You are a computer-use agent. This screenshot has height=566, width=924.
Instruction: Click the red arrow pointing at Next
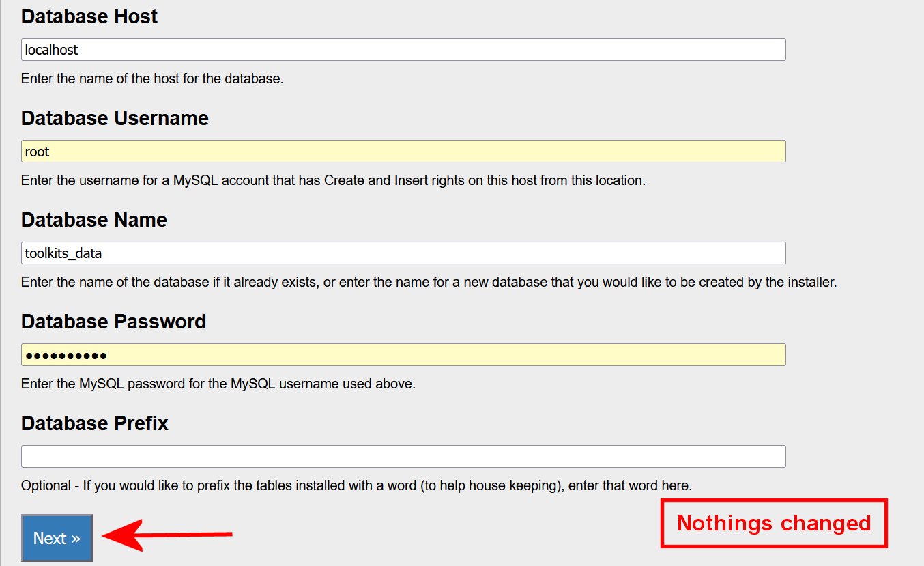[167, 535]
